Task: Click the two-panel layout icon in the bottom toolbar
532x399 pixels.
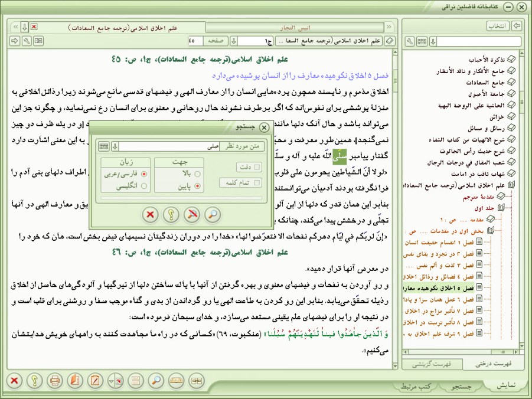Action: [136, 380]
